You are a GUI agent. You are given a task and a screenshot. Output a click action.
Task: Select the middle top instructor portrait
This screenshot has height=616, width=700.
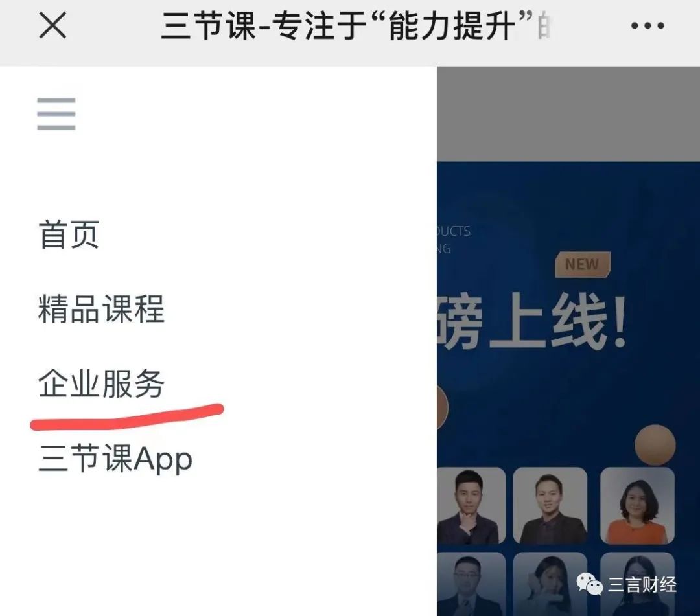tap(550, 506)
